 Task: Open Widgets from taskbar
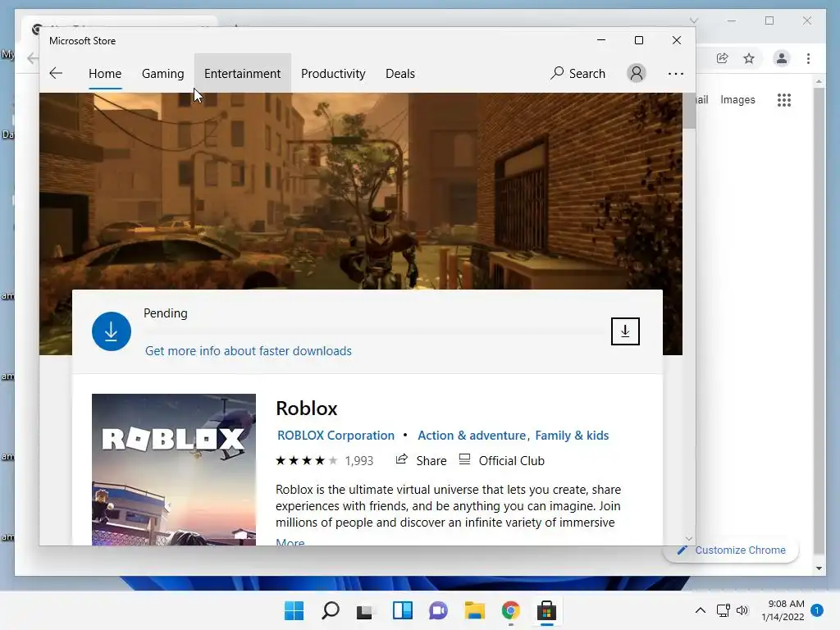click(x=402, y=610)
